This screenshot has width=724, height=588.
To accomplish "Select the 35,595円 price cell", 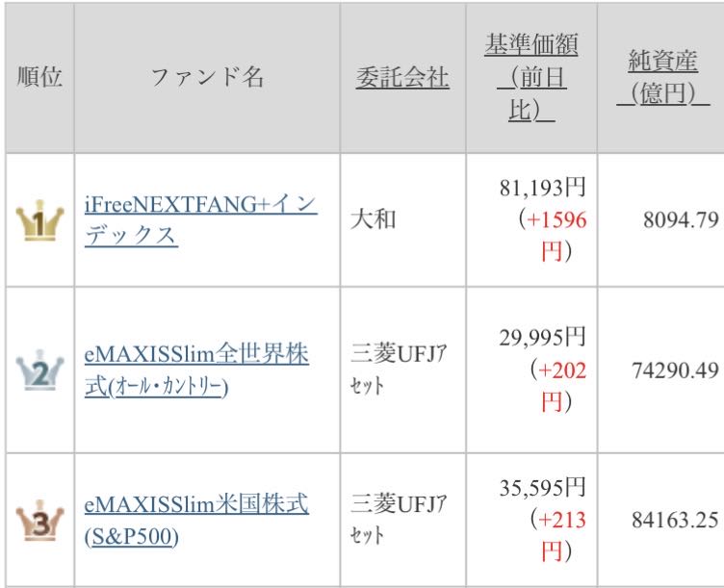I will [x=543, y=488].
